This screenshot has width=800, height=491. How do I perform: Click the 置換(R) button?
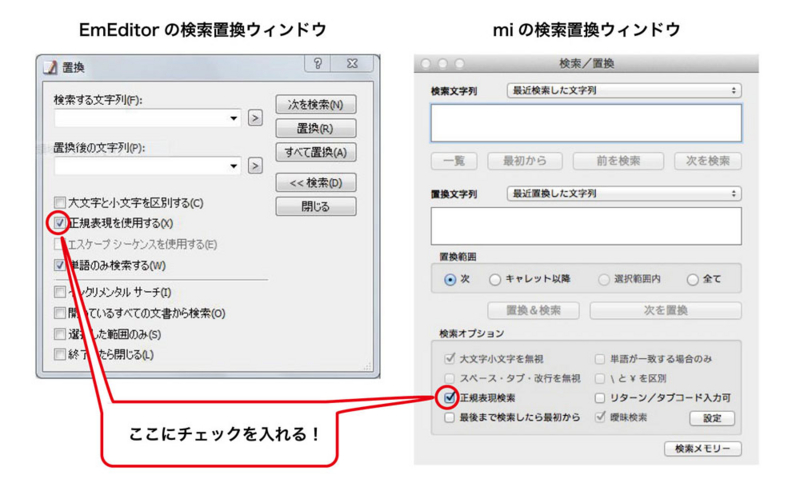[316, 129]
